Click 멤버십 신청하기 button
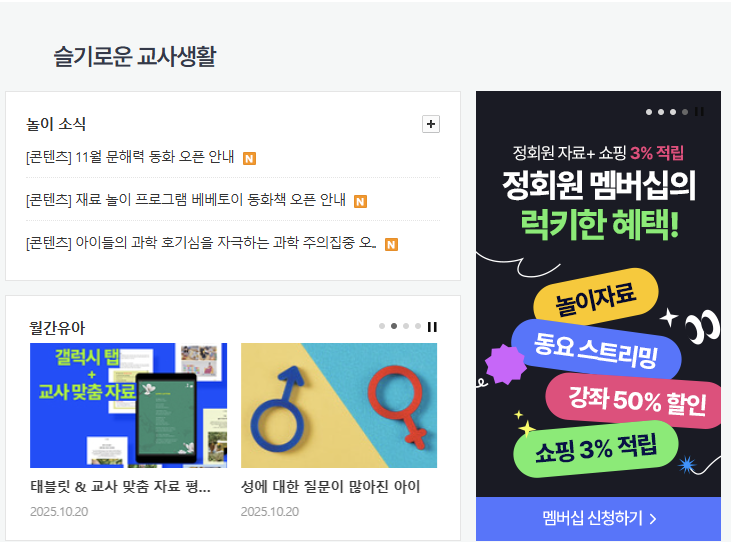 [x=599, y=518]
